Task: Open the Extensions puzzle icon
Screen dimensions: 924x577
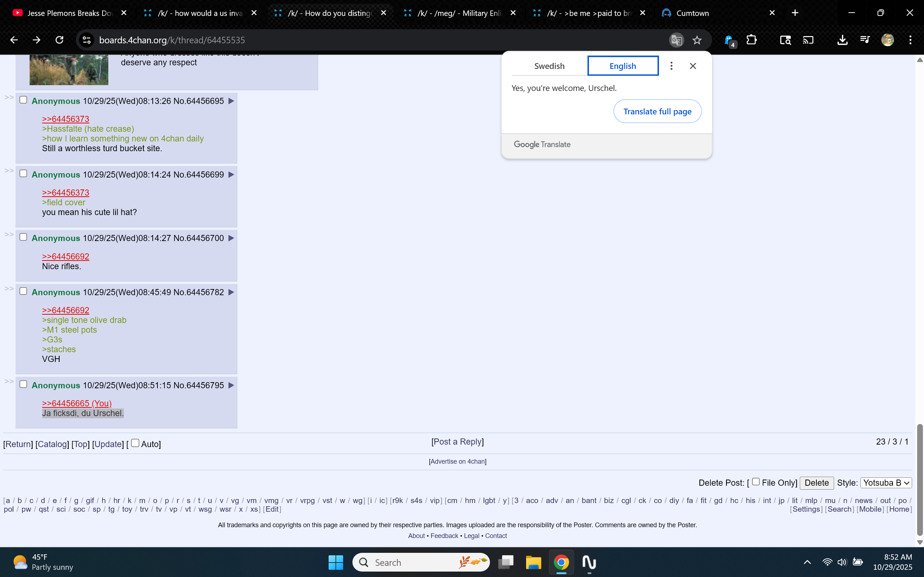Action: click(x=751, y=40)
